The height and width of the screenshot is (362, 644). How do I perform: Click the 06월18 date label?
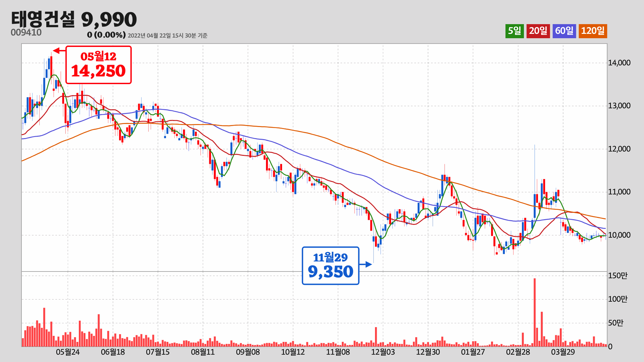[113, 352]
